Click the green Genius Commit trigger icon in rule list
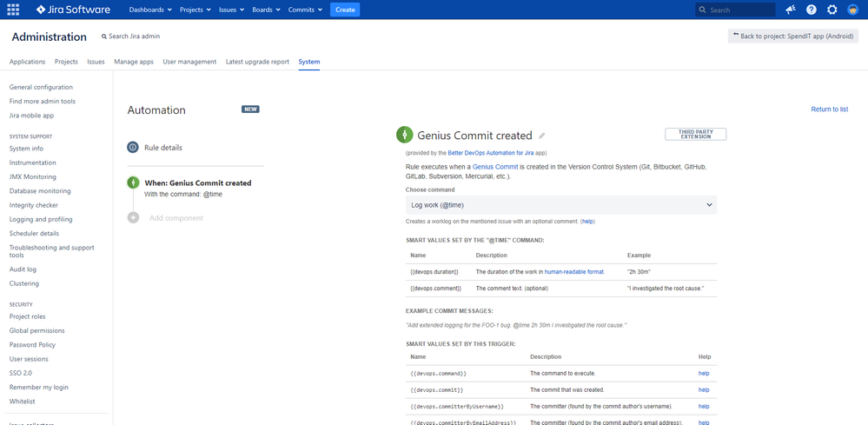The image size is (868, 425). click(x=133, y=183)
